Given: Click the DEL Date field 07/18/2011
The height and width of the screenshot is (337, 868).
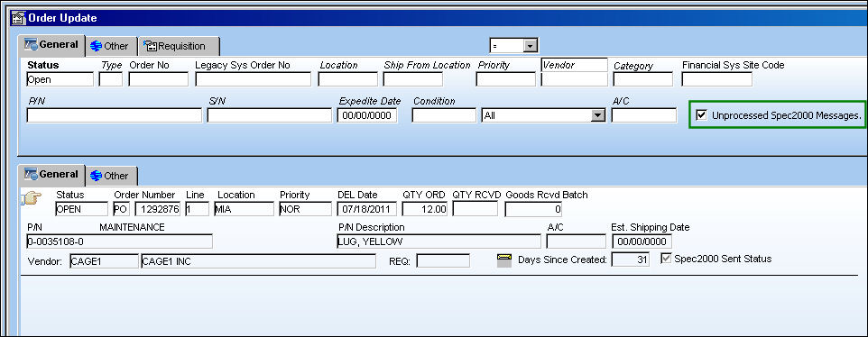Looking at the screenshot, I should tap(367, 209).
